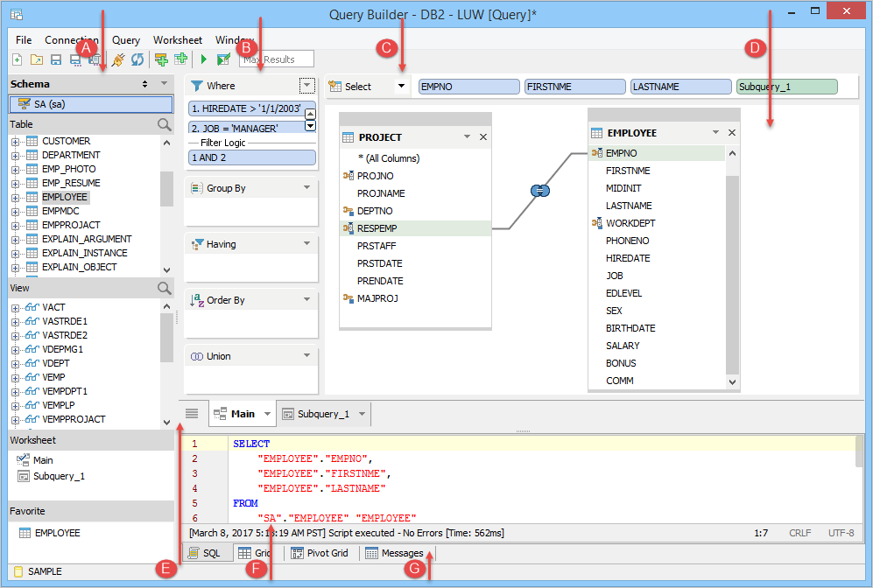This screenshot has height=588, width=873.
Task: Click the Refresh arrows toolbar icon
Action: (137, 59)
